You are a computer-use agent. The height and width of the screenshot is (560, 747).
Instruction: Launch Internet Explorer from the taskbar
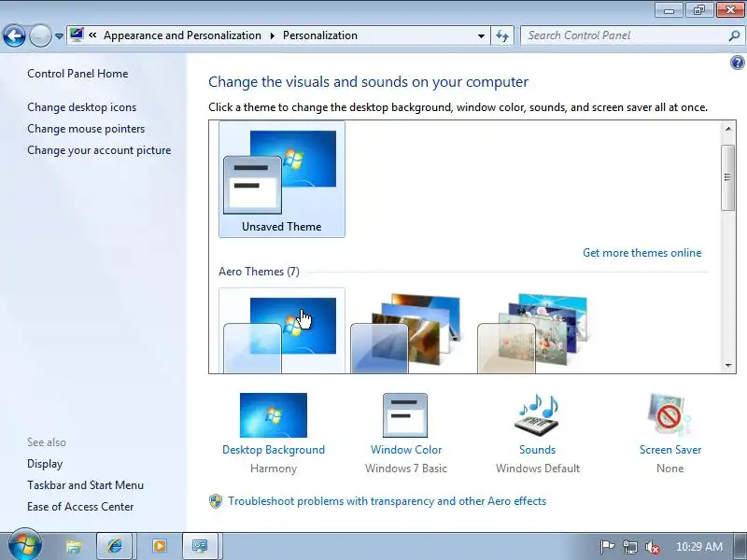click(x=114, y=546)
